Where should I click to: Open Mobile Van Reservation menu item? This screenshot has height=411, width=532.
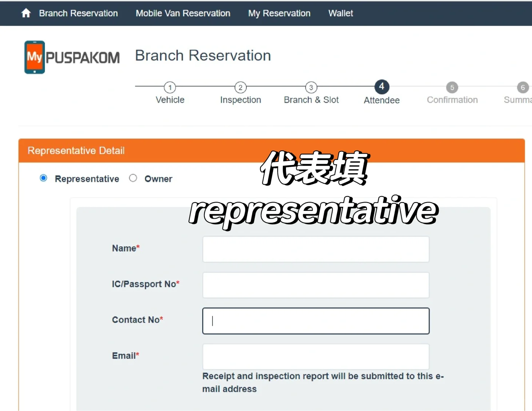[183, 13]
